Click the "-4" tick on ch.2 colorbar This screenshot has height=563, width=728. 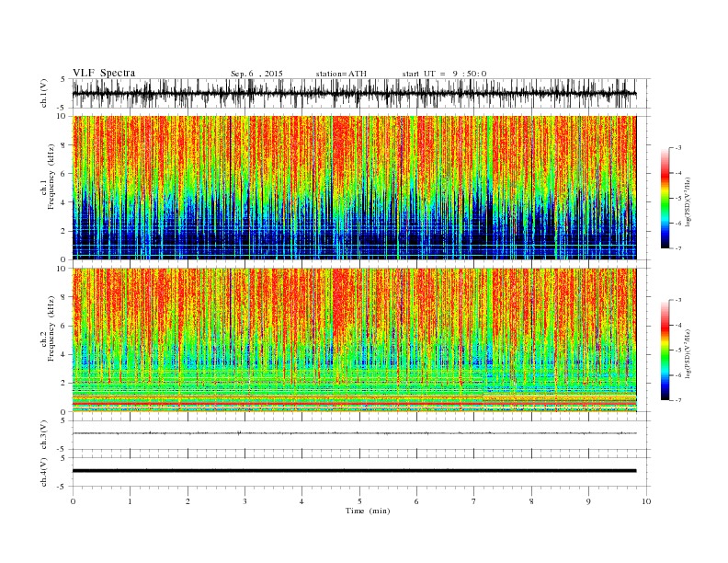pos(678,325)
